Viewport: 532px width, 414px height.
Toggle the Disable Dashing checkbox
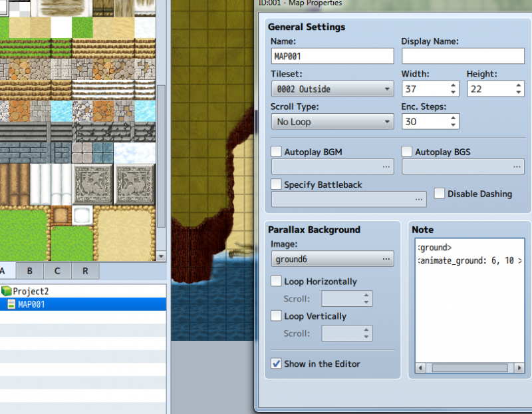click(x=440, y=194)
